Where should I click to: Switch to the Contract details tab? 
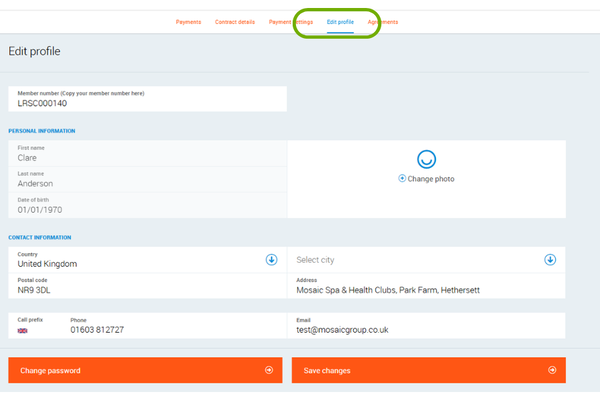pyautogui.click(x=234, y=22)
